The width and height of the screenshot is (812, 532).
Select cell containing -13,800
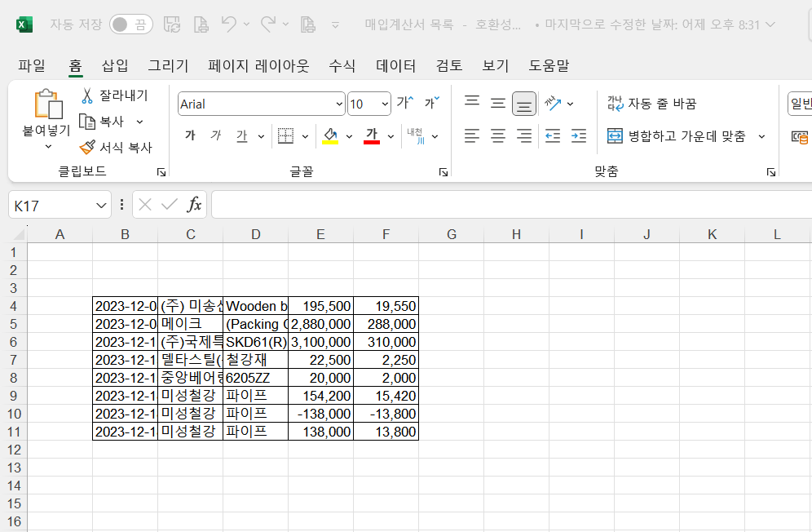click(x=386, y=414)
